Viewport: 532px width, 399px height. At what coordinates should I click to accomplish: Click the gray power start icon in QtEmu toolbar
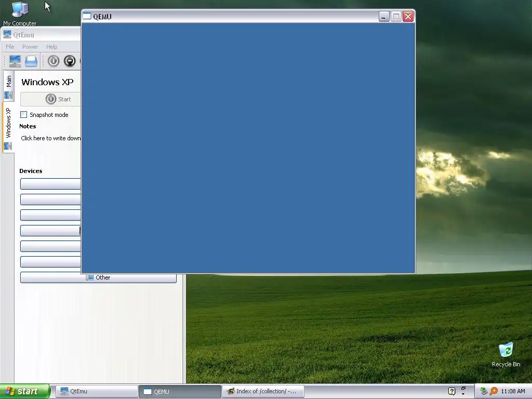[x=54, y=61]
